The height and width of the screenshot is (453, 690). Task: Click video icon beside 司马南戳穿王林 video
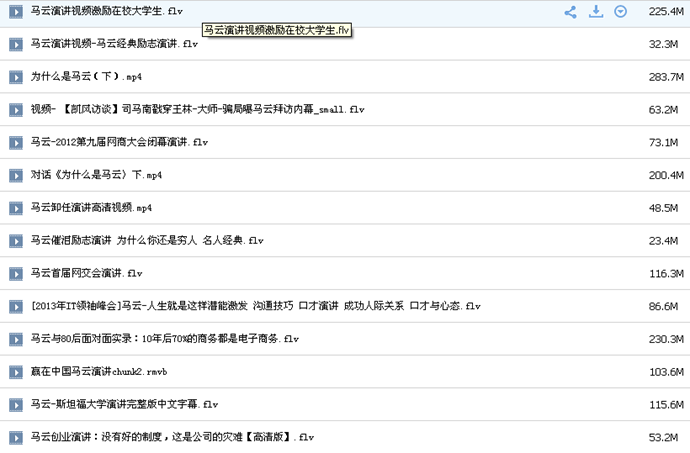pyautogui.click(x=16, y=110)
